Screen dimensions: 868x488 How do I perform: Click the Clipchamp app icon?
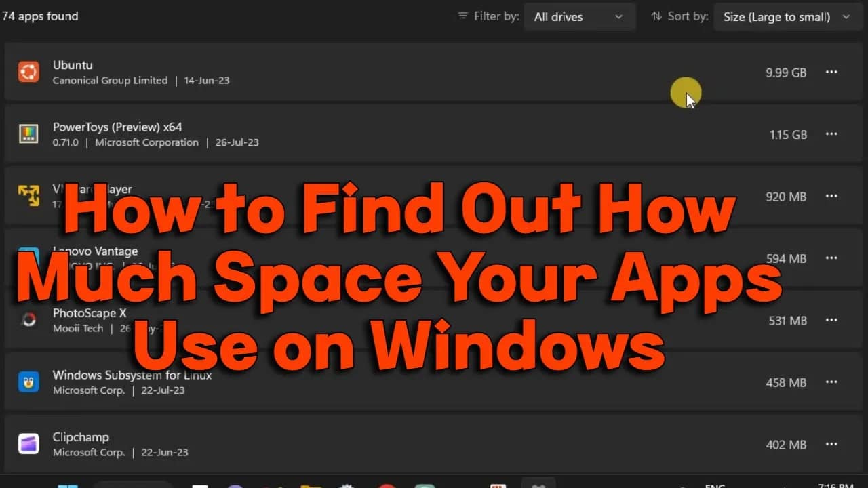[x=28, y=443]
